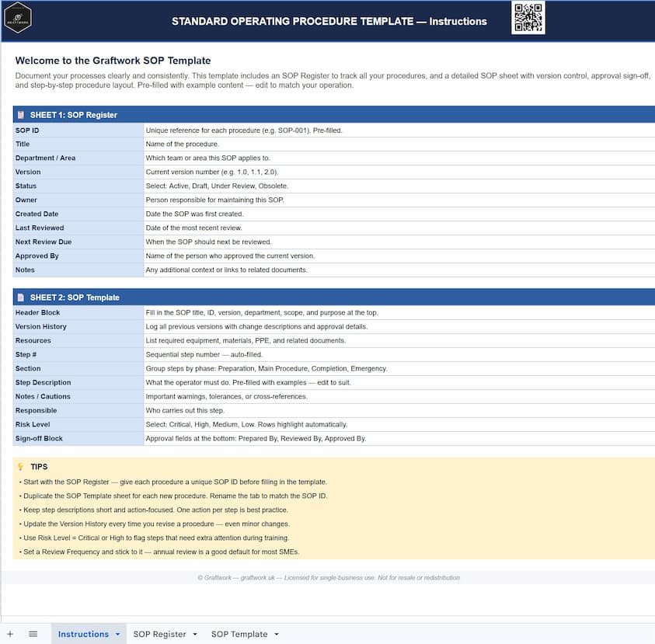Select the tip 'Keep step descriptions short'
Screen dimensions: 655x644
tap(153, 510)
